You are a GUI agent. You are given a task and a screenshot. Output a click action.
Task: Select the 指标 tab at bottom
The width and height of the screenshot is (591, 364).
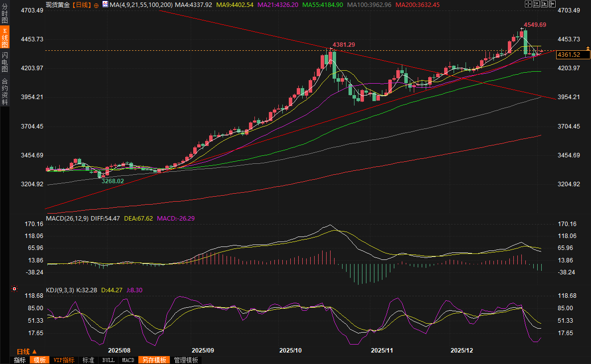20,360
